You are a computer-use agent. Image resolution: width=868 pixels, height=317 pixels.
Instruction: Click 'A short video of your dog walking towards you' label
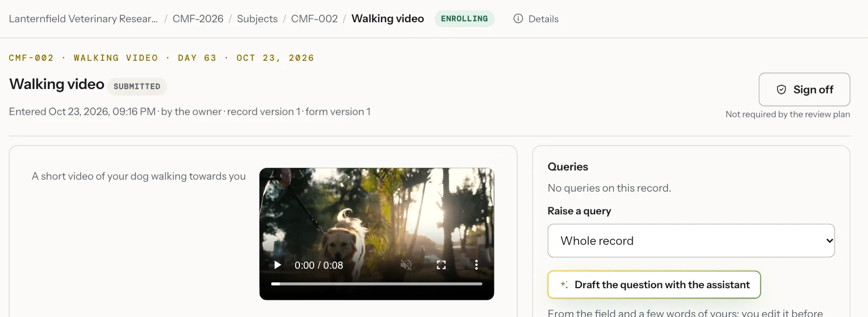click(x=139, y=176)
